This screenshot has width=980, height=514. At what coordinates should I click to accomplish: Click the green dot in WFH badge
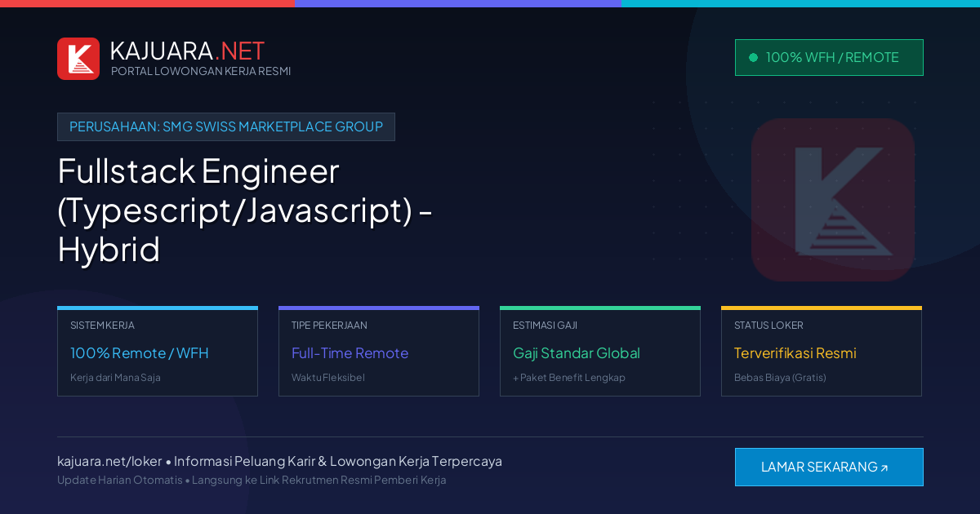point(753,57)
